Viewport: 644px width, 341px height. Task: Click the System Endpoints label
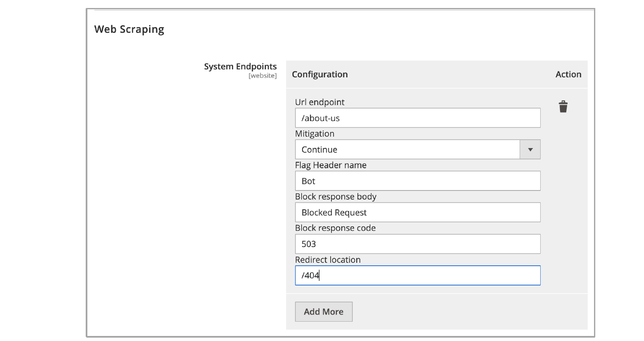click(240, 66)
